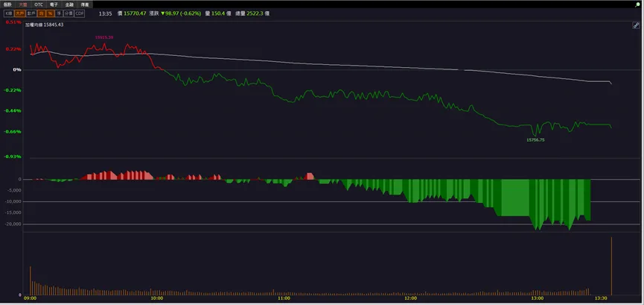Click the -10,000 axis label
The width and height of the screenshot is (644, 305).
click(13, 201)
